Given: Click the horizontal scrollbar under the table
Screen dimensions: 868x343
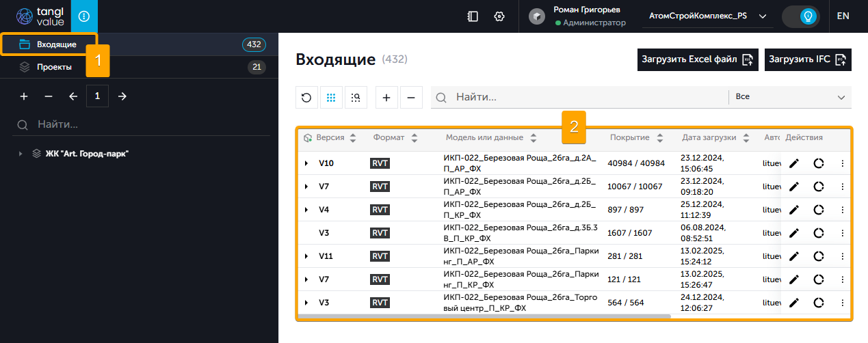Looking at the screenshot, I should [x=484, y=317].
